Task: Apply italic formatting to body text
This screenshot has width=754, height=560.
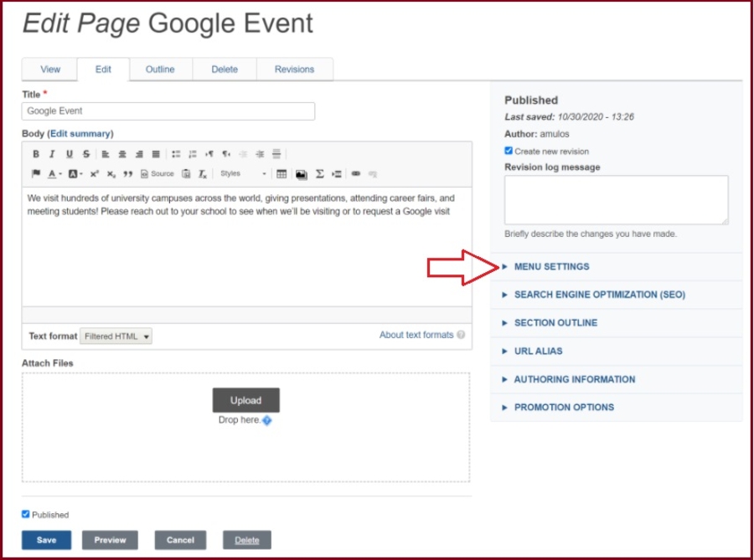Action: 52,154
